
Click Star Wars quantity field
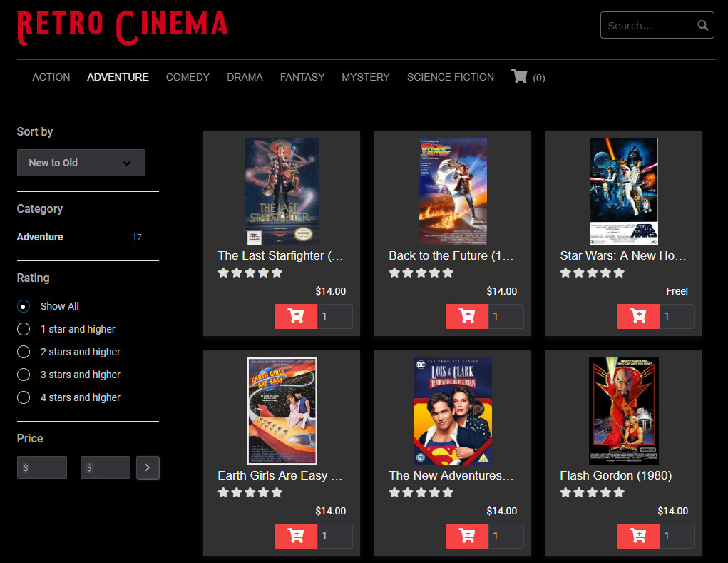point(677,316)
